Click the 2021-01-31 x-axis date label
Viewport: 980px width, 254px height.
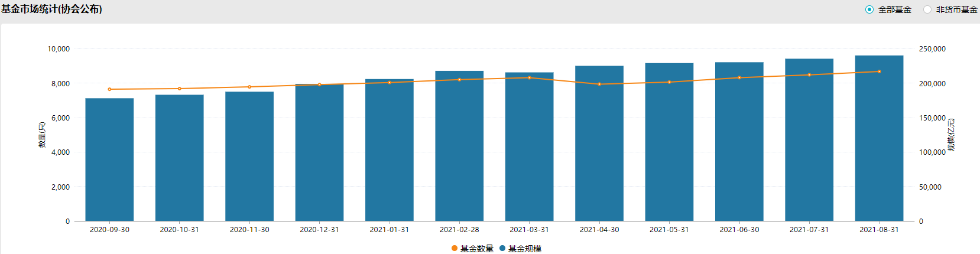pos(389,230)
